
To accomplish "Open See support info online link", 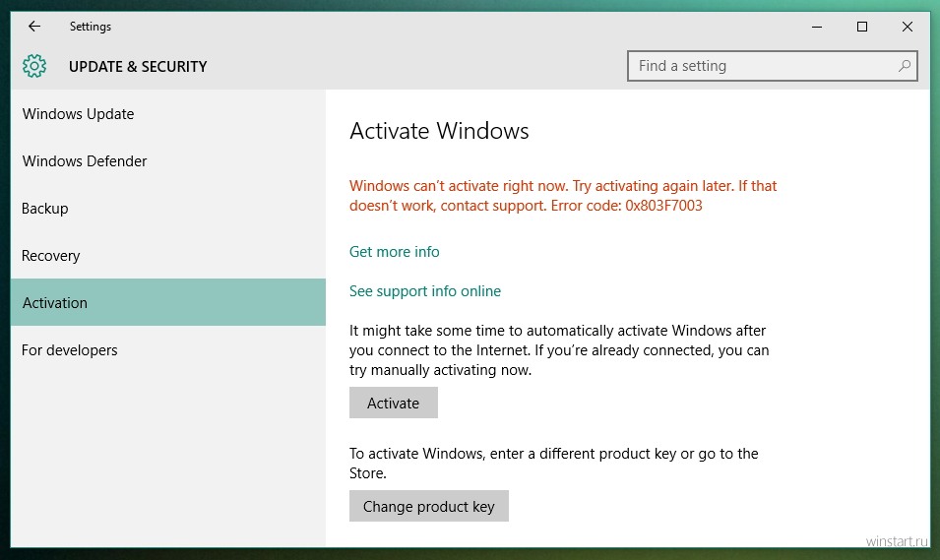I will 425,291.
